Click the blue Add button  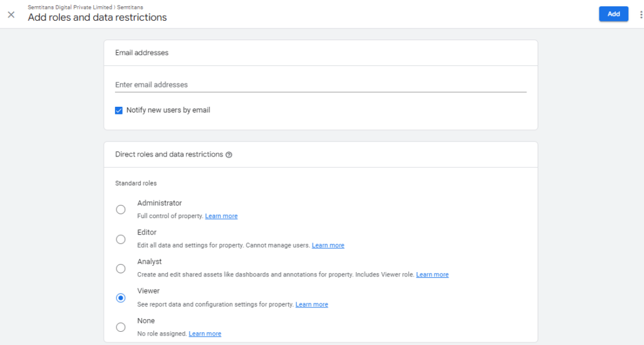pyautogui.click(x=614, y=14)
